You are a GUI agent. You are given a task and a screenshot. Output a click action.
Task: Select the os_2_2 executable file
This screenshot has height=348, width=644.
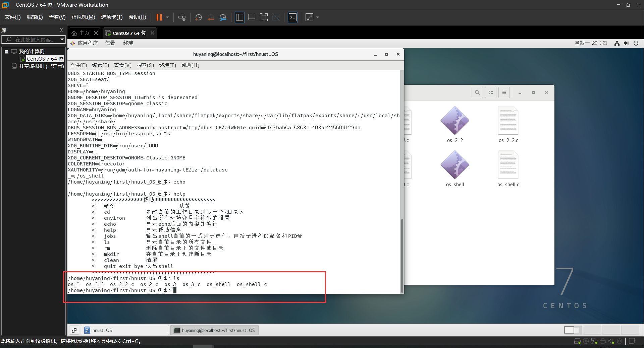455,124
